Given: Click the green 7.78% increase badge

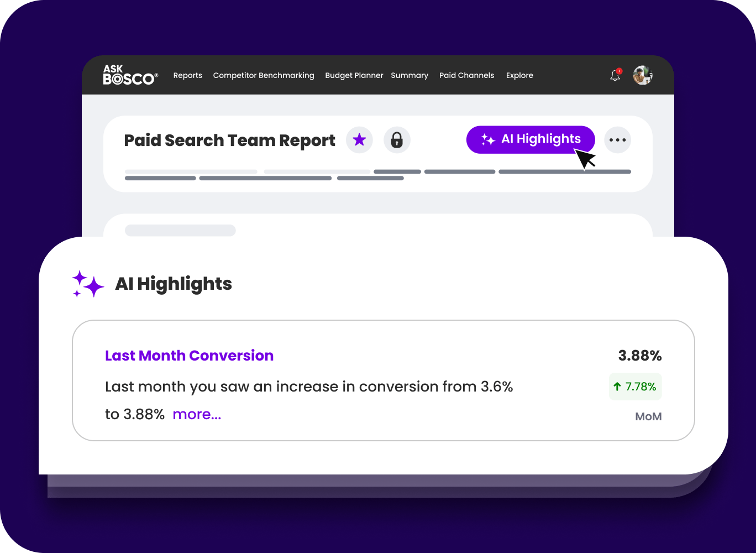Looking at the screenshot, I should pos(635,387).
